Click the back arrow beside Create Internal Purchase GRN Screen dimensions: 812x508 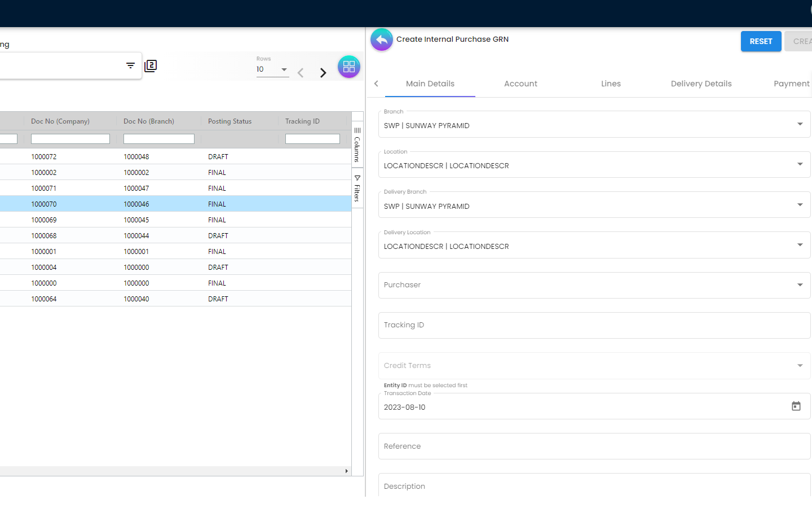[x=382, y=40]
